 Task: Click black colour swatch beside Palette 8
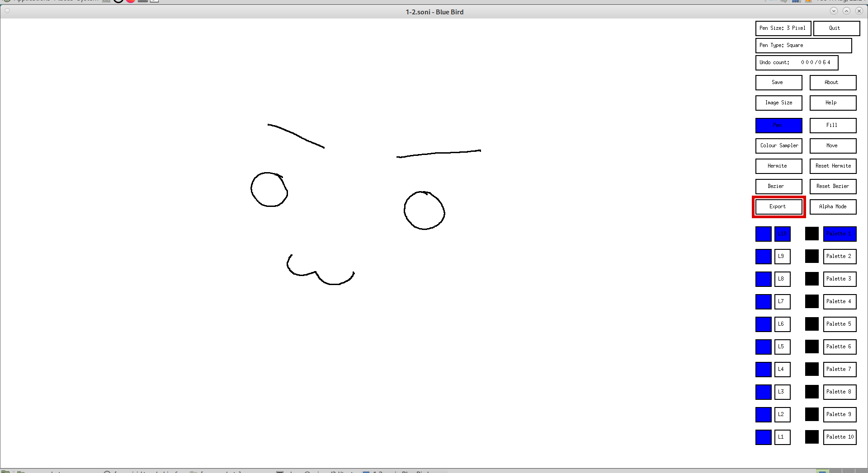812,392
